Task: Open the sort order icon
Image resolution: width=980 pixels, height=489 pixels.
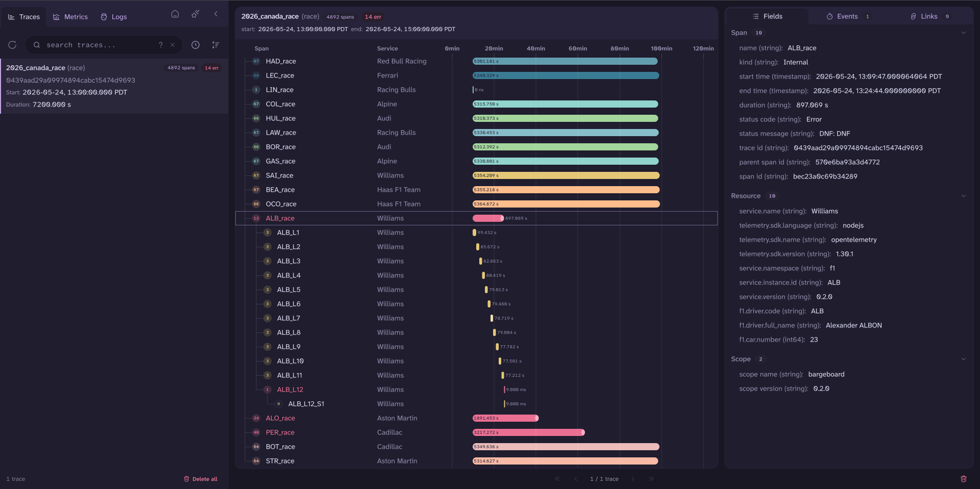Action: (216, 45)
